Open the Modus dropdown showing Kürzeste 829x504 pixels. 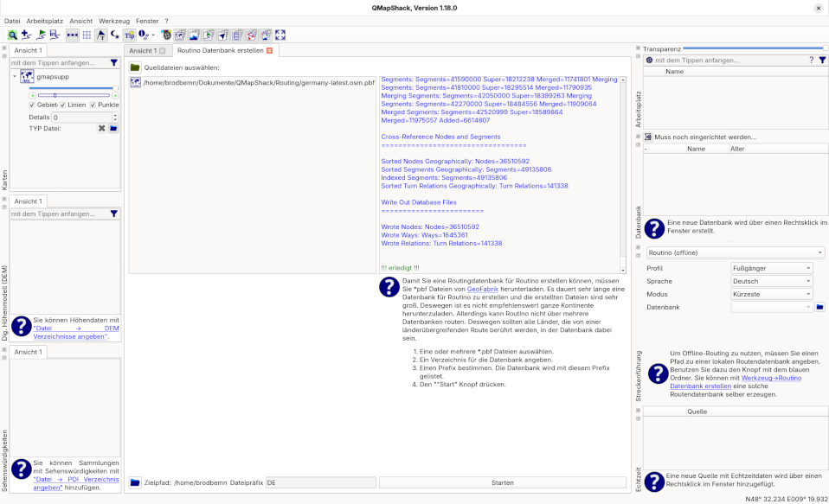(x=772, y=294)
